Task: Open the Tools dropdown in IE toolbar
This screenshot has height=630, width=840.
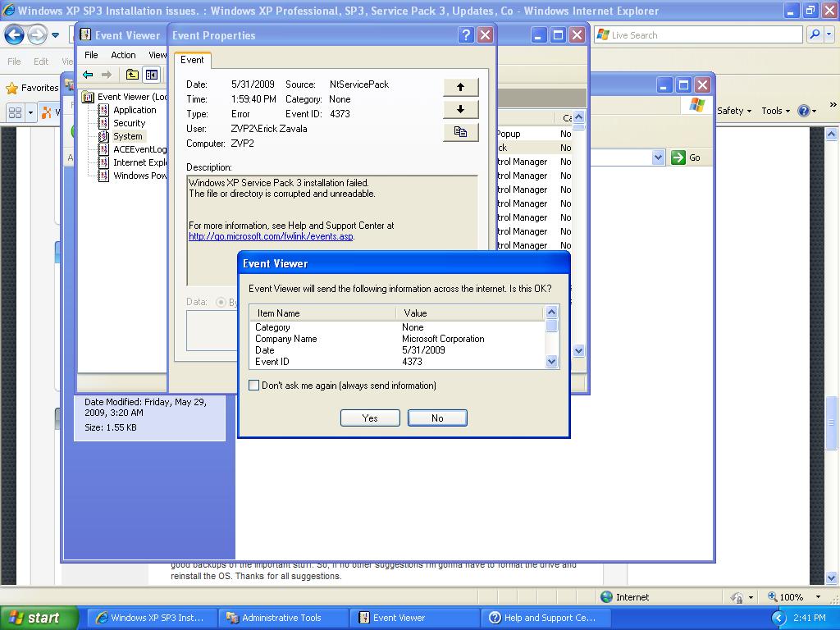Action: [775, 111]
